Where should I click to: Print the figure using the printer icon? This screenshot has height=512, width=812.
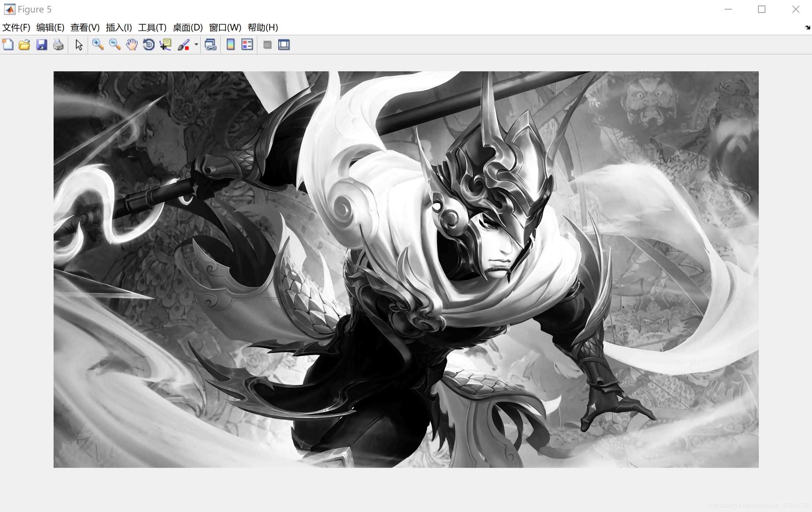pyautogui.click(x=58, y=45)
